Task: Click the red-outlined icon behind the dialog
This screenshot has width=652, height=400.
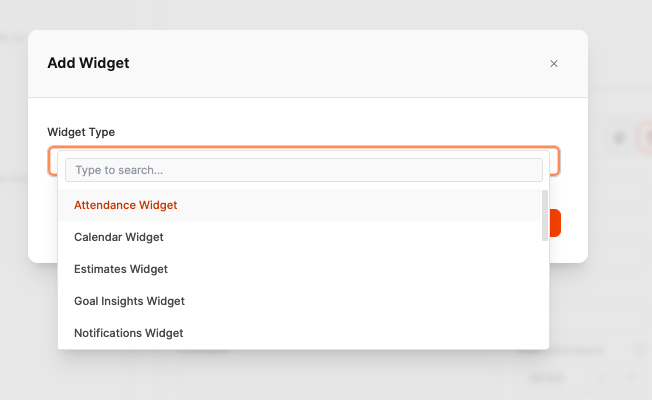Action: (x=645, y=139)
